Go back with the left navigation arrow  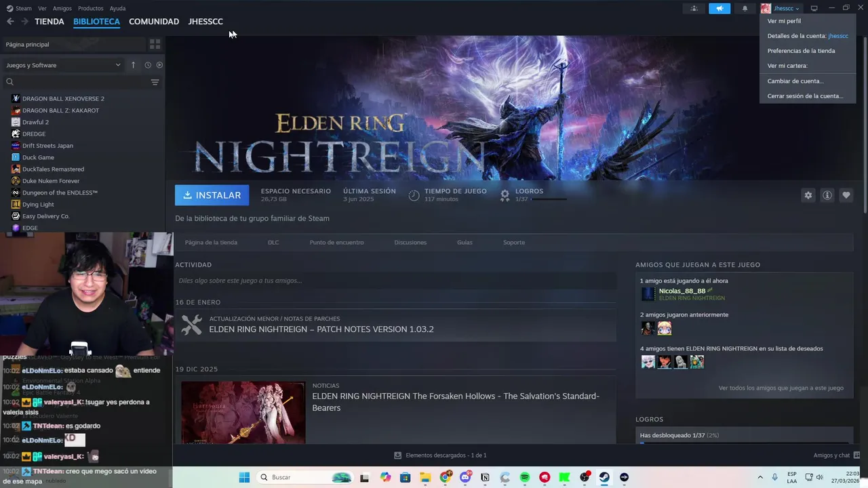(10, 22)
